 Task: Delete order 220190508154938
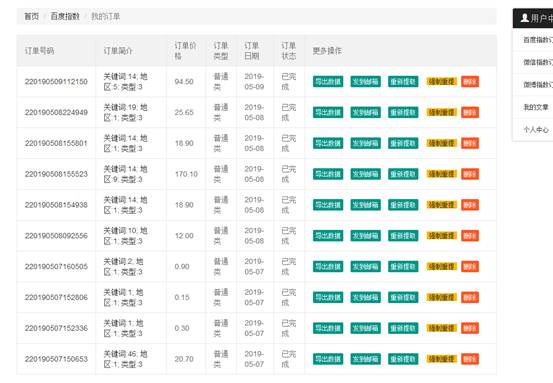coord(470,205)
